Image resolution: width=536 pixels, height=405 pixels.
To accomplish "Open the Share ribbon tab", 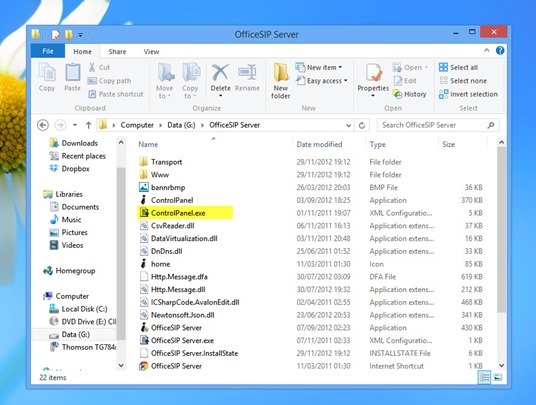I will coord(117,52).
